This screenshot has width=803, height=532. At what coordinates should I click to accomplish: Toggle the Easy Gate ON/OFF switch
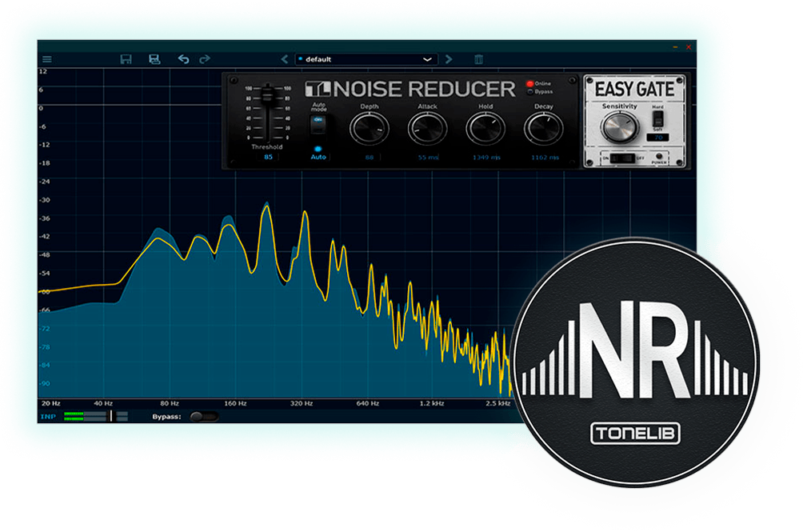click(623, 158)
